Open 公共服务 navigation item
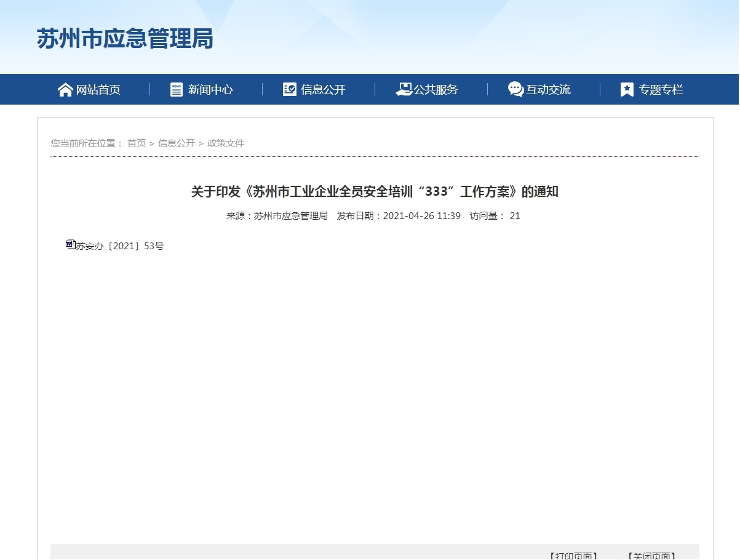This screenshot has width=740, height=560. [436, 90]
